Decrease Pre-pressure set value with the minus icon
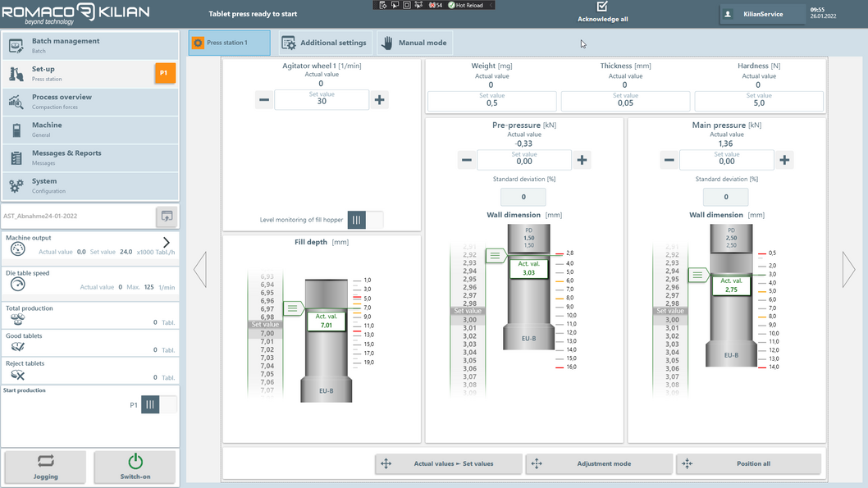The image size is (868, 488). click(x=467, y=160)
